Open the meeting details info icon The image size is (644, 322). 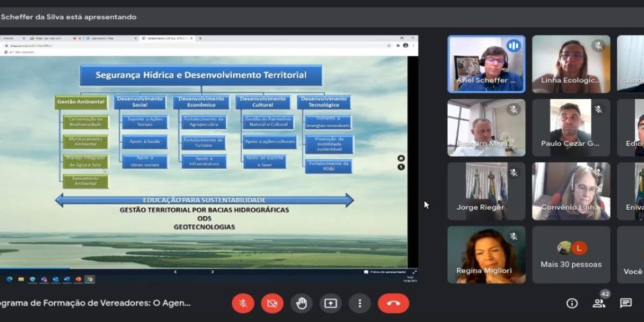click(x=572, y=303)
